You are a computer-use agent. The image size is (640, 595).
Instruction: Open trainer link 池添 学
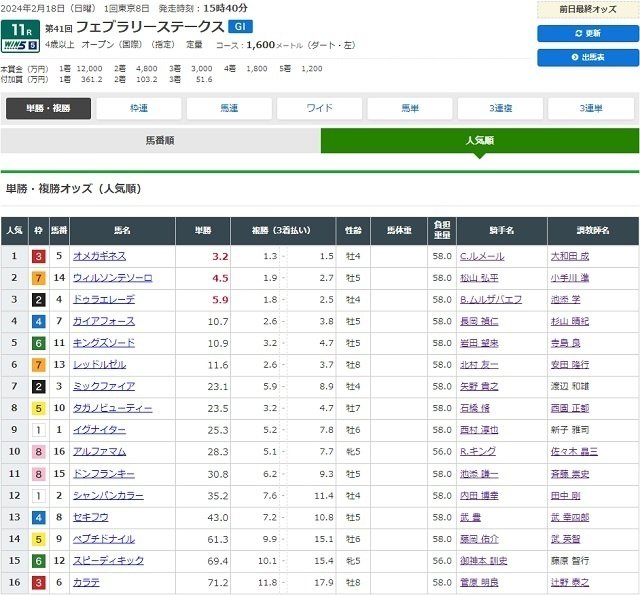pos(565,300)
